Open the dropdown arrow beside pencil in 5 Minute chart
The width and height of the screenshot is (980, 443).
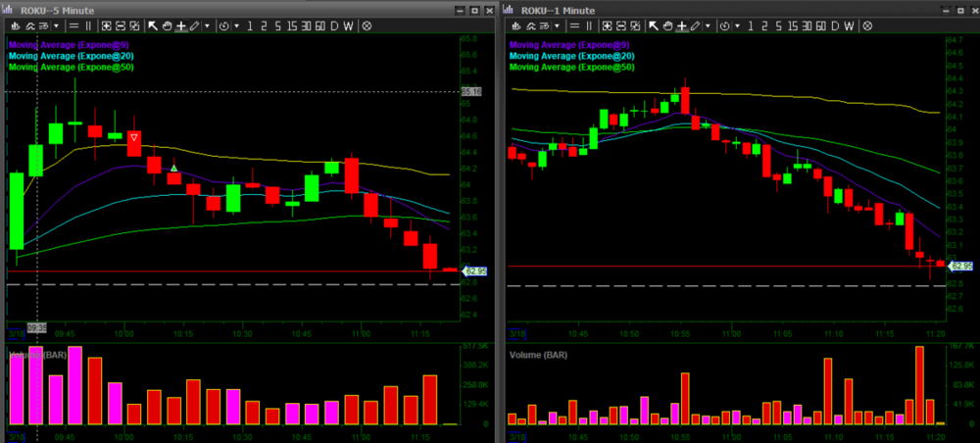point(207,25)
